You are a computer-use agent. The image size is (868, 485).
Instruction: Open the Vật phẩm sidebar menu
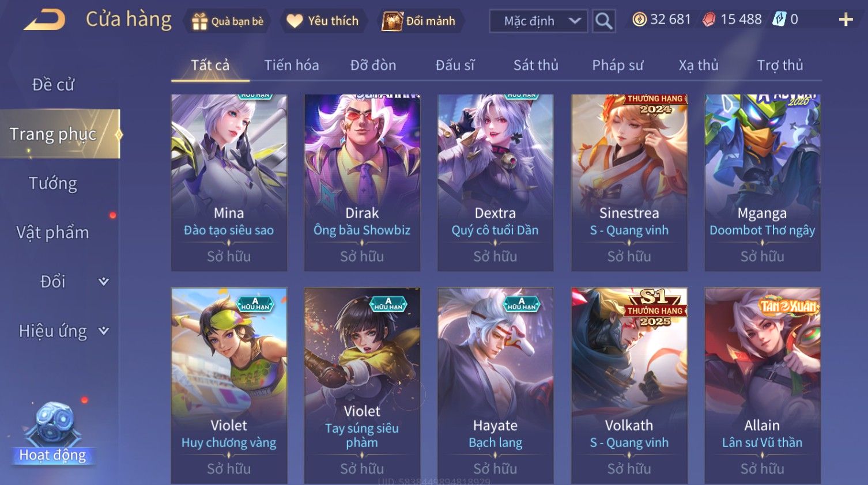tap(53, 232)
